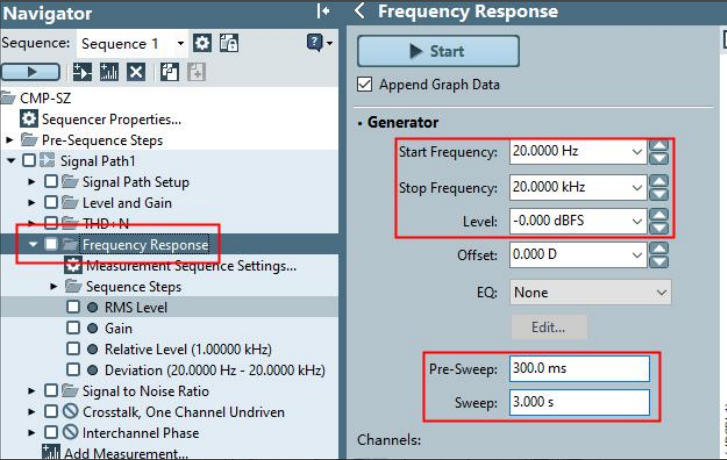
Task: Expand Crosstalk, One Channel Undriven node
Action: tap(32, 411)
